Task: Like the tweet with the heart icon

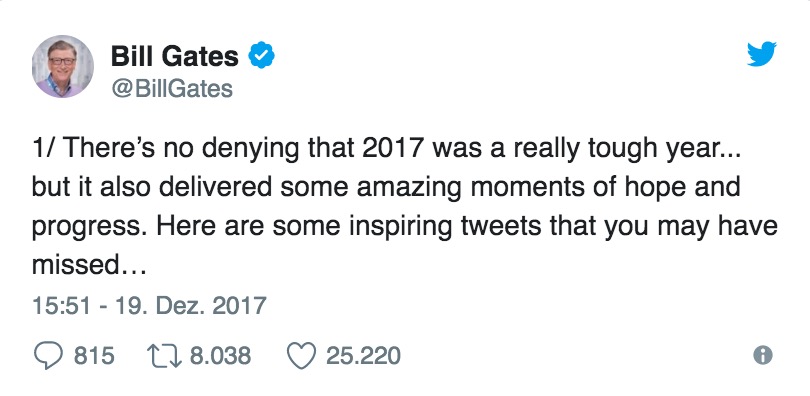Action: pos(301,356)
